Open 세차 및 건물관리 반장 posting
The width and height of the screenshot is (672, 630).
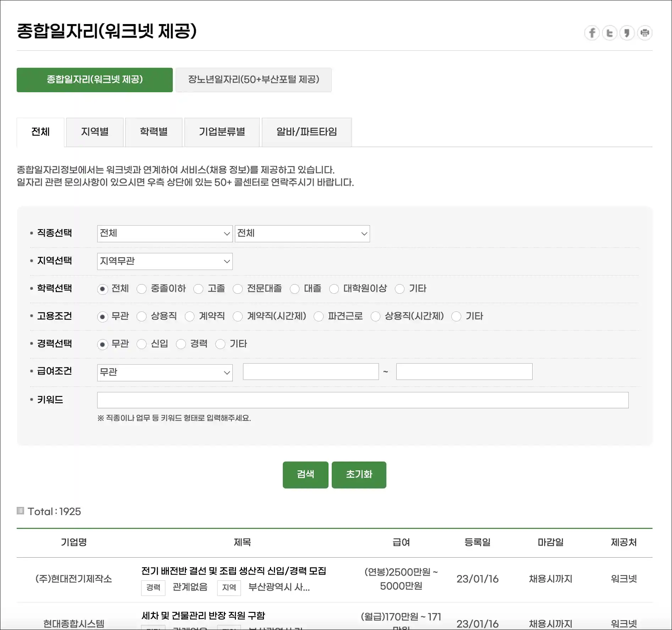[203, 615]
